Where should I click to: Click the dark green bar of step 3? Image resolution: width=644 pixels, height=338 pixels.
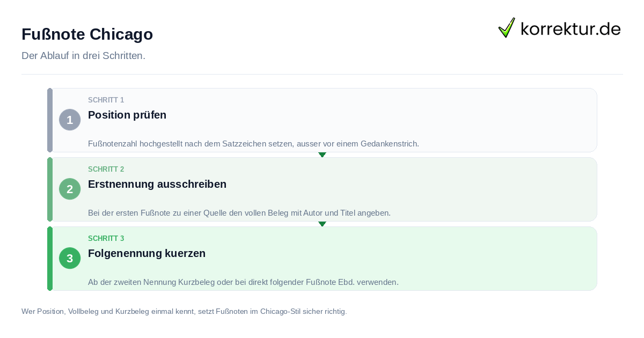click(50, 259)
